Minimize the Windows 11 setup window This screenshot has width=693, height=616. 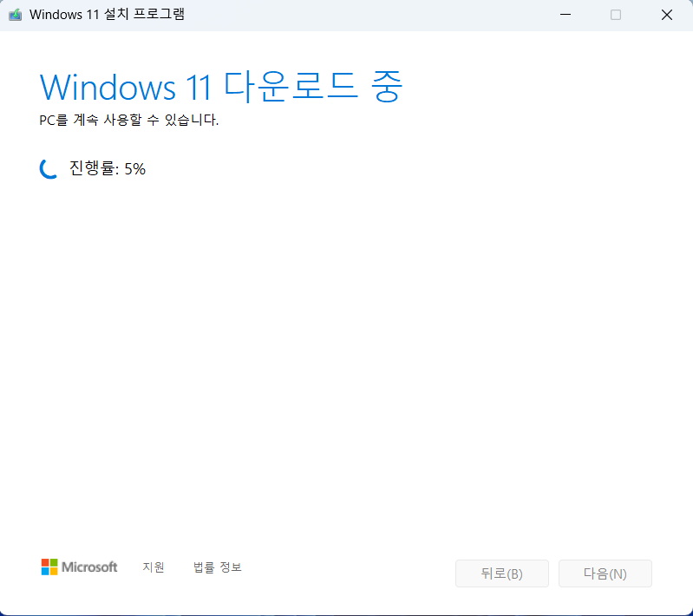coord(566,15)
